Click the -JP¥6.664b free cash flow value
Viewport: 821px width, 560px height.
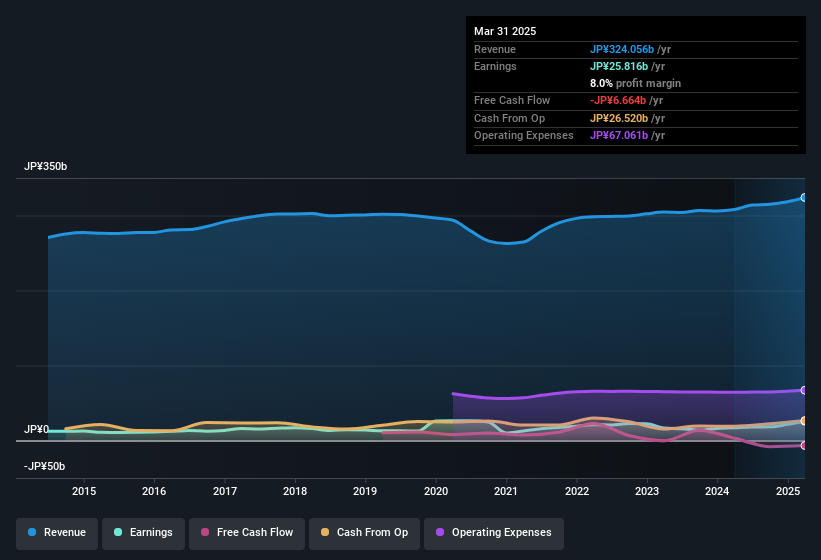[x=618, y=100]
